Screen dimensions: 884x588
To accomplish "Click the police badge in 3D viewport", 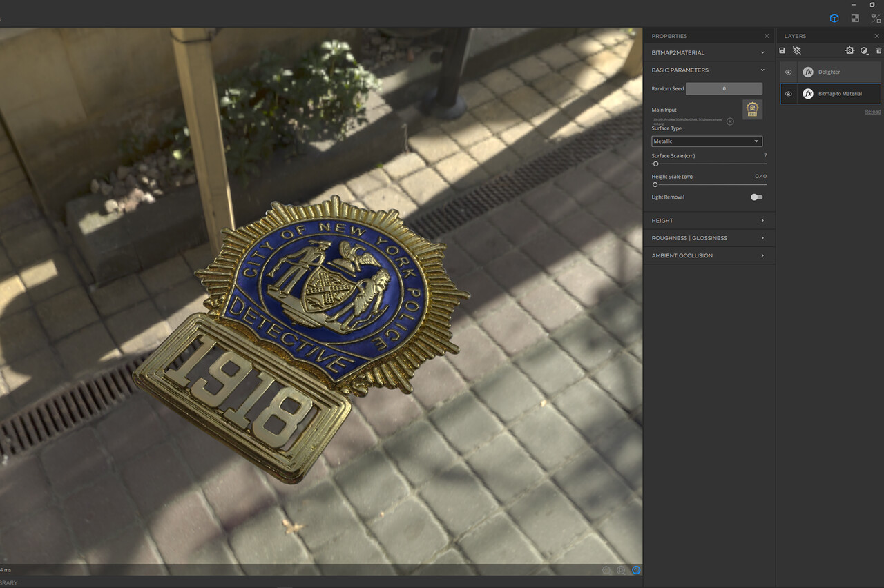I will [302, 338].
